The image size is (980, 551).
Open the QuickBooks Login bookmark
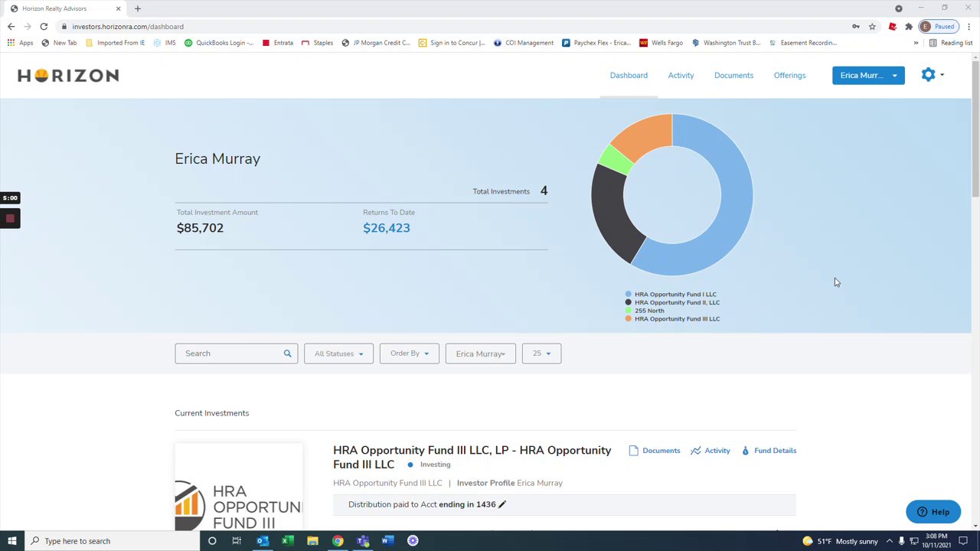click(x=219, y=43)
